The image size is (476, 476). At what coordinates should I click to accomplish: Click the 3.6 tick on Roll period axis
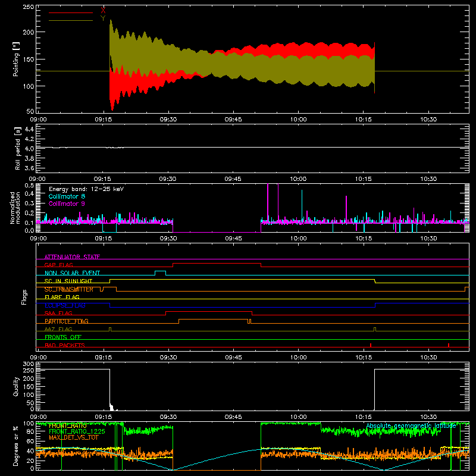coord(29,168)
